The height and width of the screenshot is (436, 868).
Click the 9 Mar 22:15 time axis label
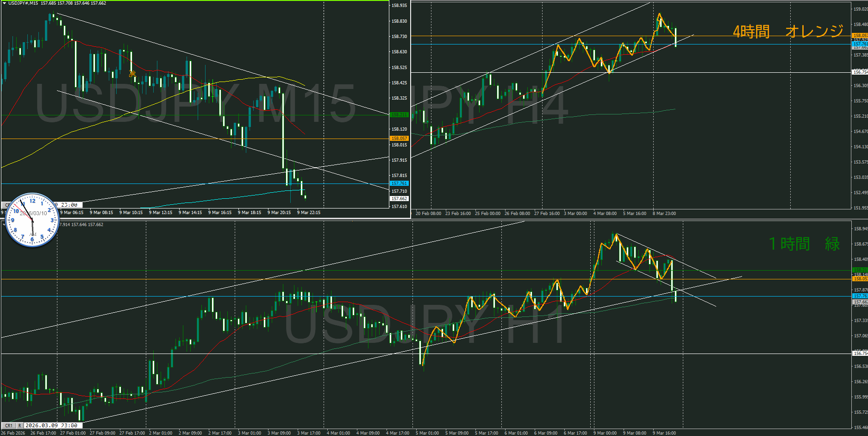308,213
